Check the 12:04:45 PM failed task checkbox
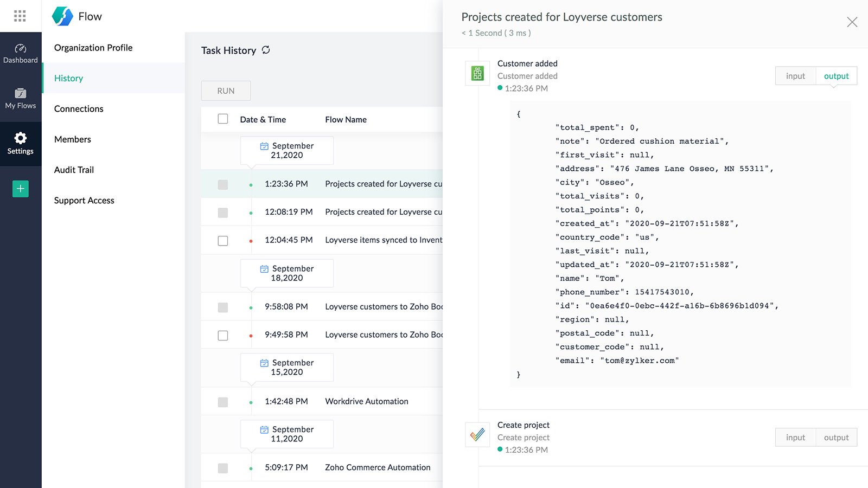This screenshot has width=868, height=488. point(223,241)
